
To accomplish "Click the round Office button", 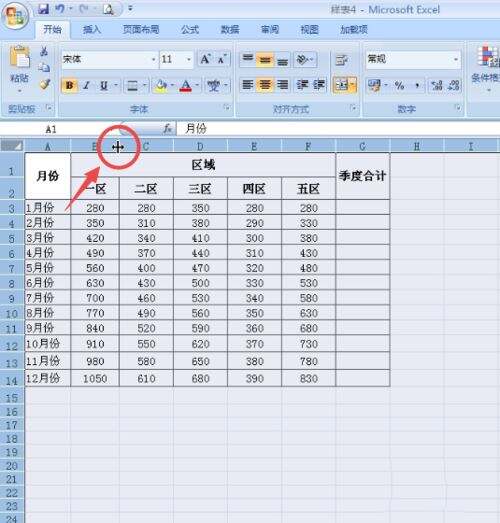I will click(15, 16).
